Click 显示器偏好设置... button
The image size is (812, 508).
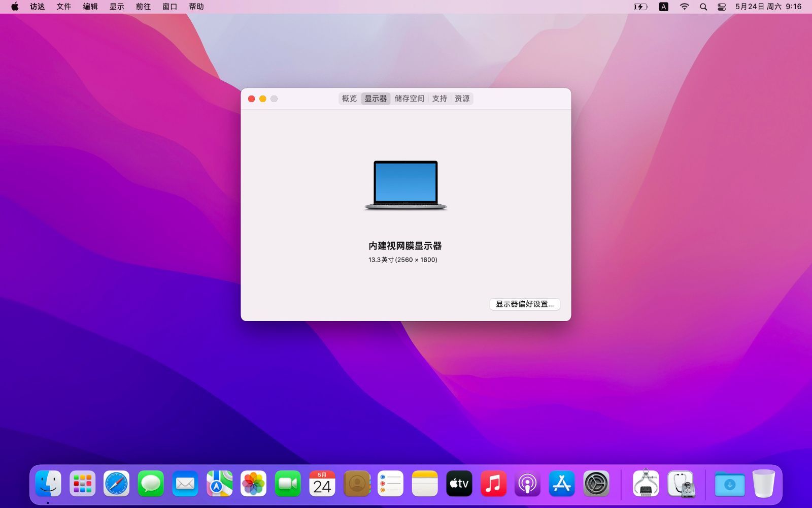pos(525,304)
